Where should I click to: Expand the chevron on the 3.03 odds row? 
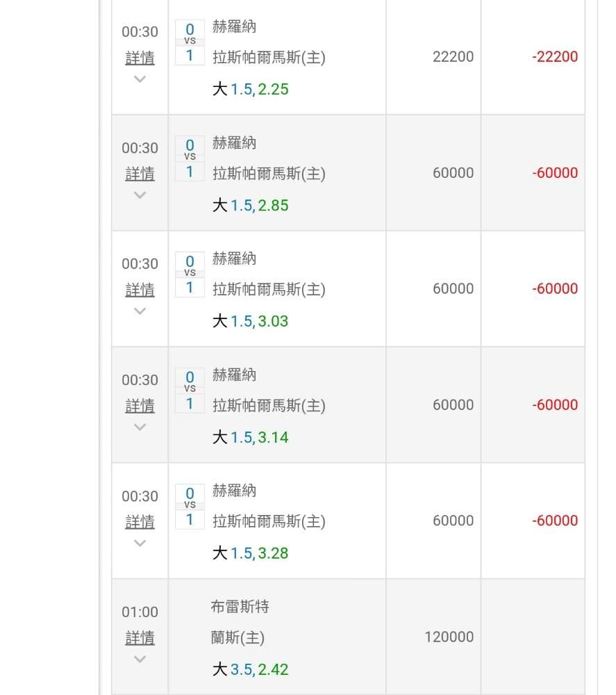pos(140,311)
